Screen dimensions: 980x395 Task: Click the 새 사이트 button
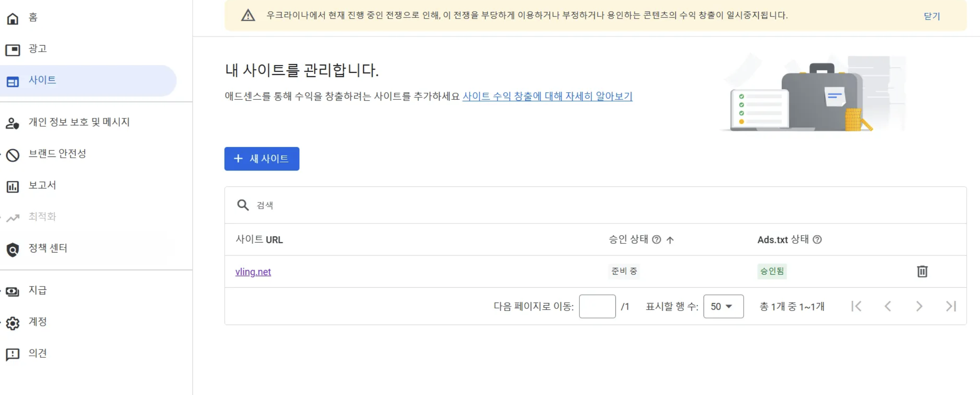262,159
